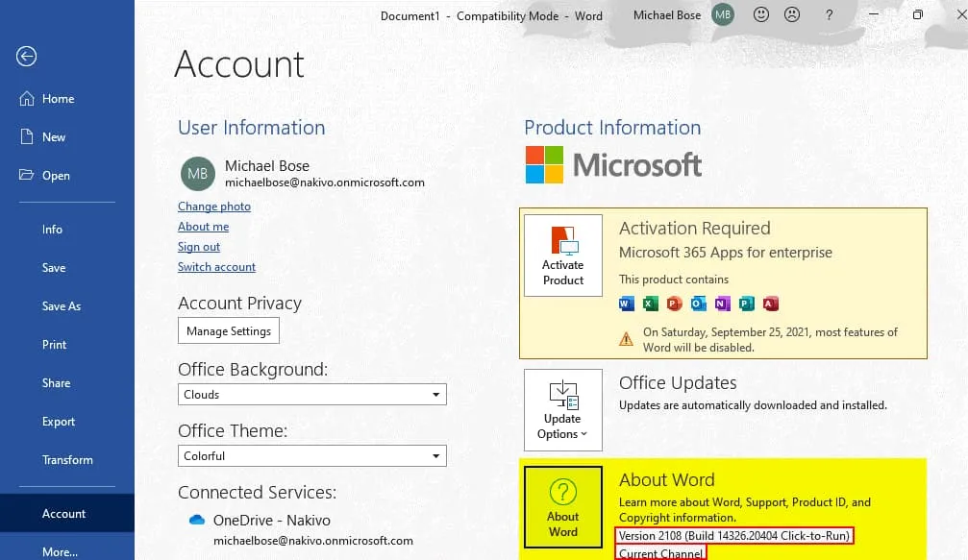This screenshot has height=560, width=968.
Task: Open the Export menu item
Action: 58,422
